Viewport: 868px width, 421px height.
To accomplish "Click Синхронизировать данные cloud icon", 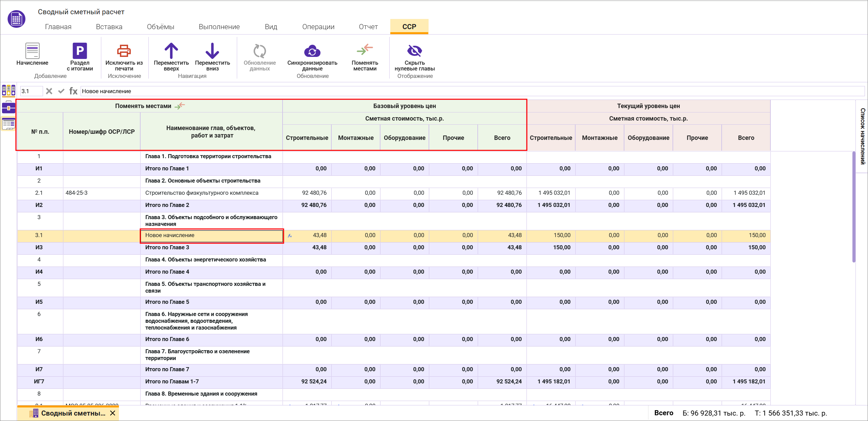I will point(312,51).
